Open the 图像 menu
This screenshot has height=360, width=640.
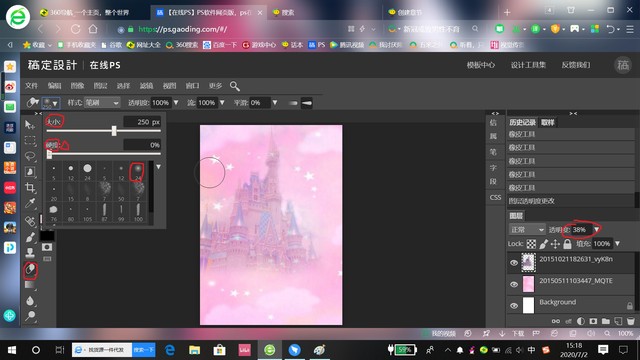click(x=77, y=86)
